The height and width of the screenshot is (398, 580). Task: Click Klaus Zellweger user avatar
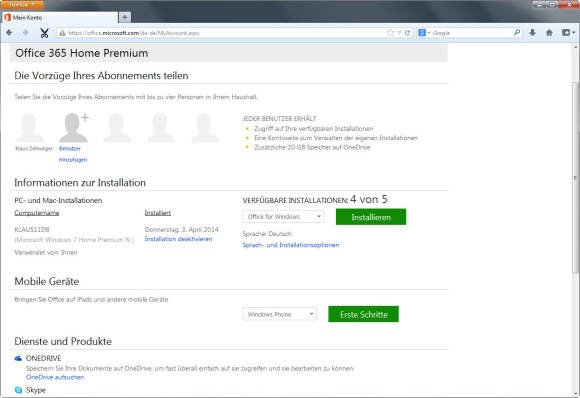click(29, 128)
